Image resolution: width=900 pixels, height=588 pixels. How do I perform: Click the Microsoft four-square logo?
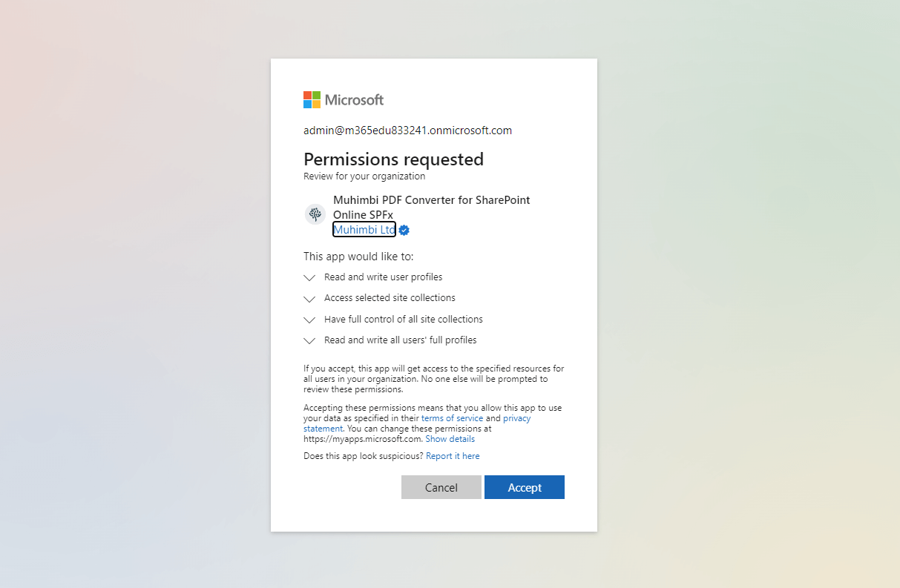pos(312,99)
